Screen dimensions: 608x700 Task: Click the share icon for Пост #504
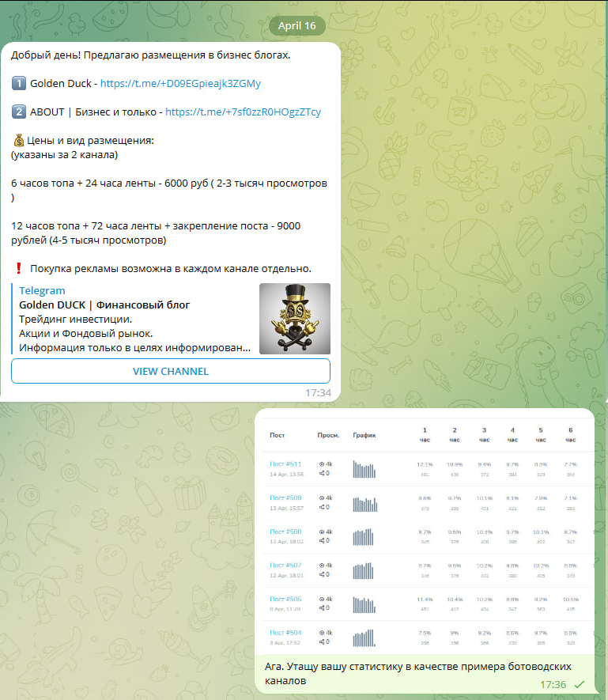pos(322,642)
